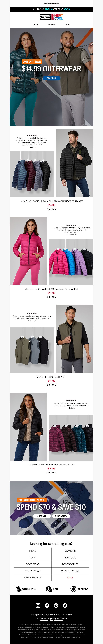Screen dimensions: 103x644
Task: Click the Returns circular arrows icon
Action: 73,589
